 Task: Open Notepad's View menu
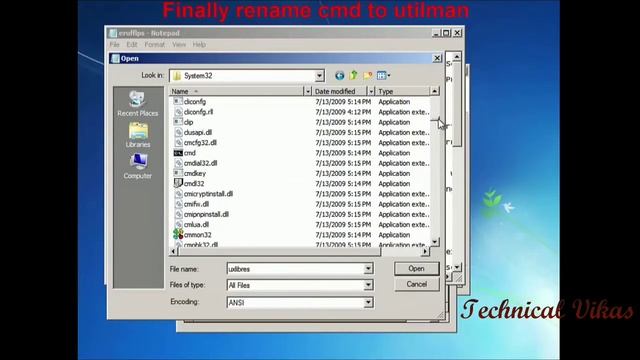(x=179, y=44)
